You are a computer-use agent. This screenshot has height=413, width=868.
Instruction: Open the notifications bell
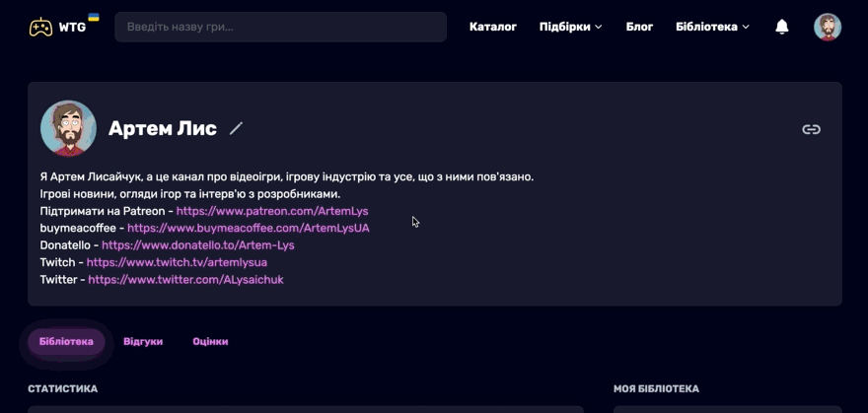[x=782, y=27]
